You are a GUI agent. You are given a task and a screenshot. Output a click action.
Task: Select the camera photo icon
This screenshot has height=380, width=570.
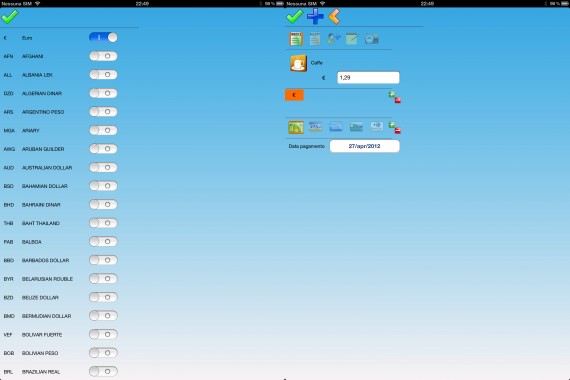[x=372, y=39]
